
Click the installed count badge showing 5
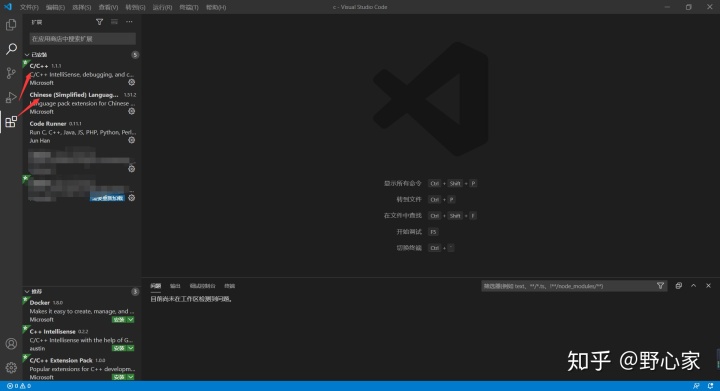[x=135, y=55]
